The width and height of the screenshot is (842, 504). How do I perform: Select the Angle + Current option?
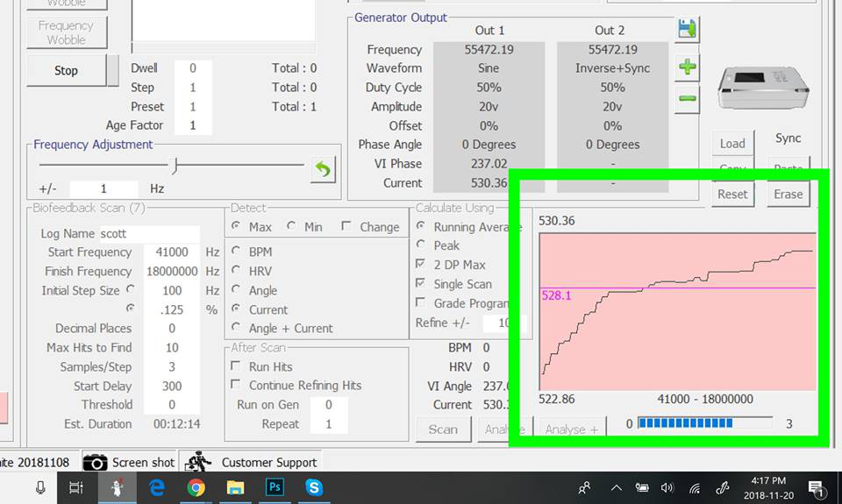(x=236, y=327)
